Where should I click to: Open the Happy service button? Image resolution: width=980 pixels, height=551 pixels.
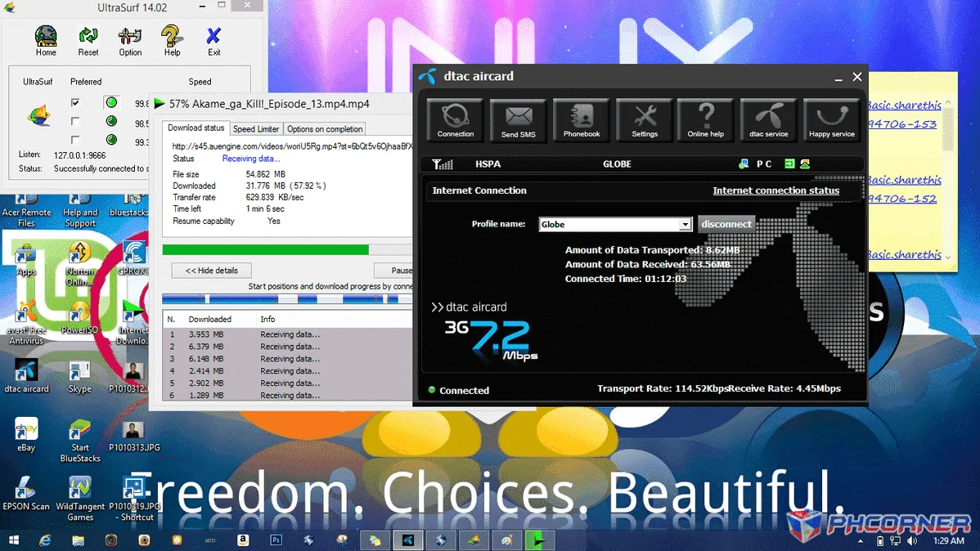tap(831, 120)
